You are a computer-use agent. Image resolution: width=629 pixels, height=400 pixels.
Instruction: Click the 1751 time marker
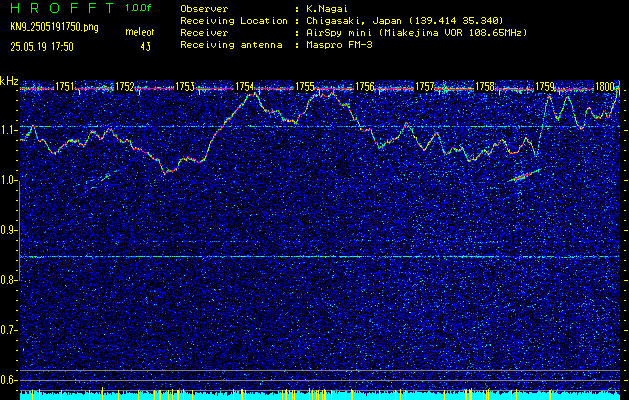[x=65, y=86]
